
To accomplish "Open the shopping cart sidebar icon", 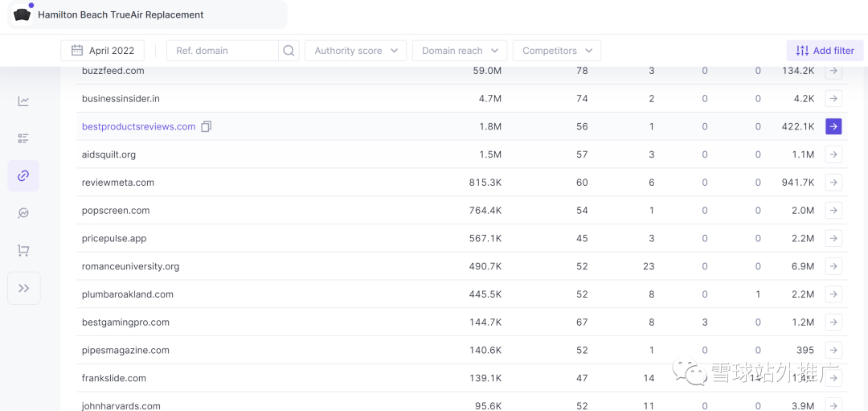I will pos(23,251).
